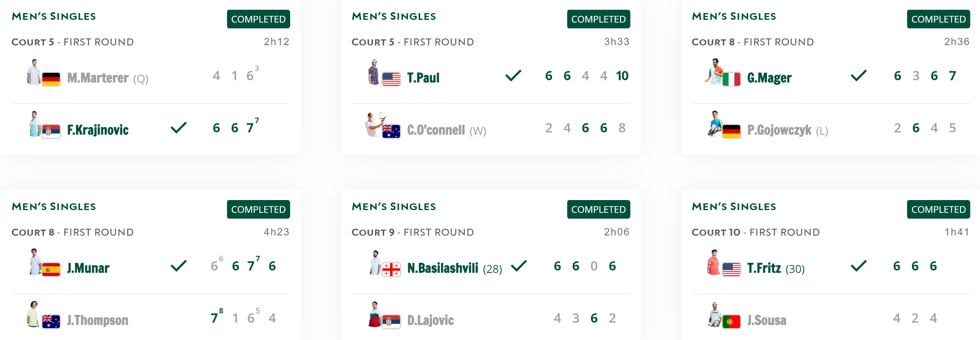Click the Spanish flag next to J.Munar
Image resolution: width=980 pixels, height=340 pixels.
[51, 269]
